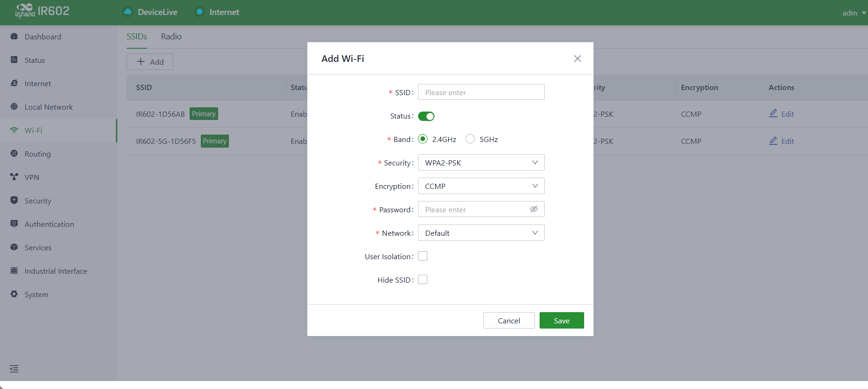Image resolution: width=868 pixels, height=389 pixels.
Task: Select the 2.4GHz band radio button
Action: (423, 139)
